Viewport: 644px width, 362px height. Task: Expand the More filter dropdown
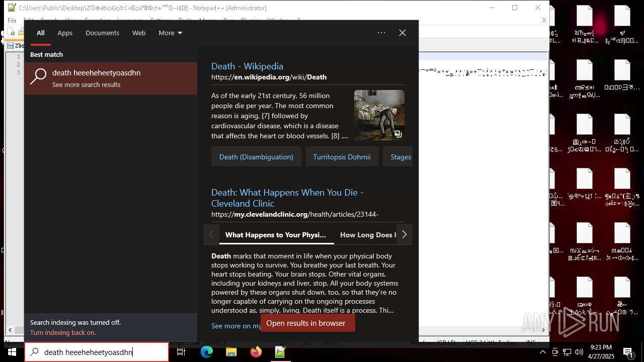171,33
